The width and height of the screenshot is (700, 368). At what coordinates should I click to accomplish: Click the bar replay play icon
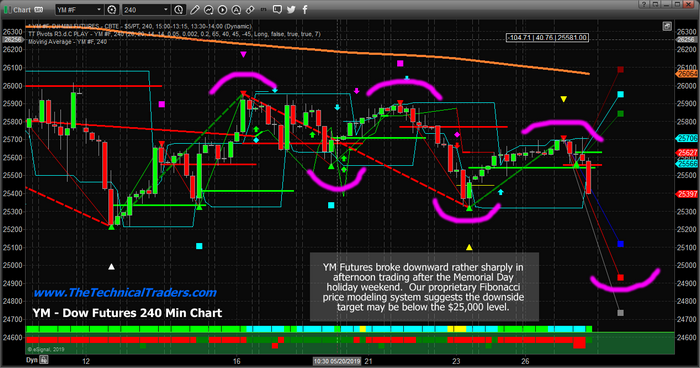point(222,9)
